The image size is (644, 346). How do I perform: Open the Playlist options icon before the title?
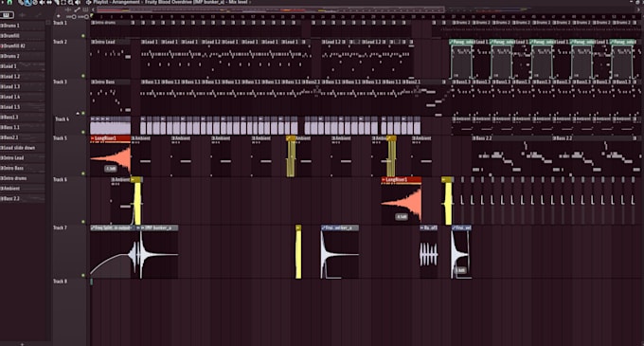(88, 2)
